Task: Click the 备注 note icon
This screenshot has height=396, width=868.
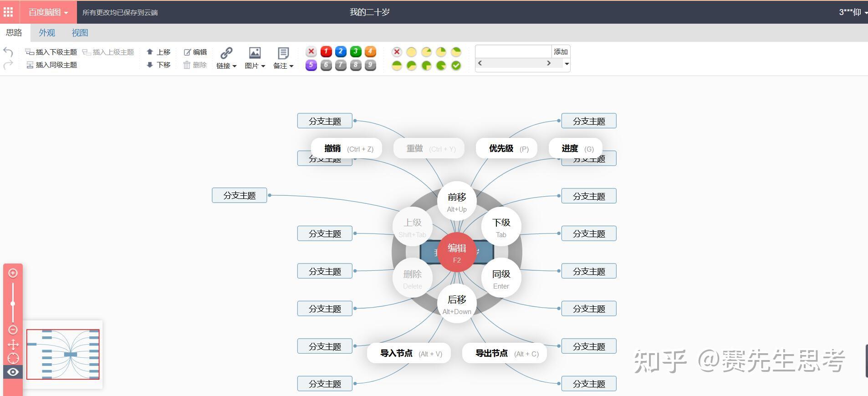Action: pos(283,53)
